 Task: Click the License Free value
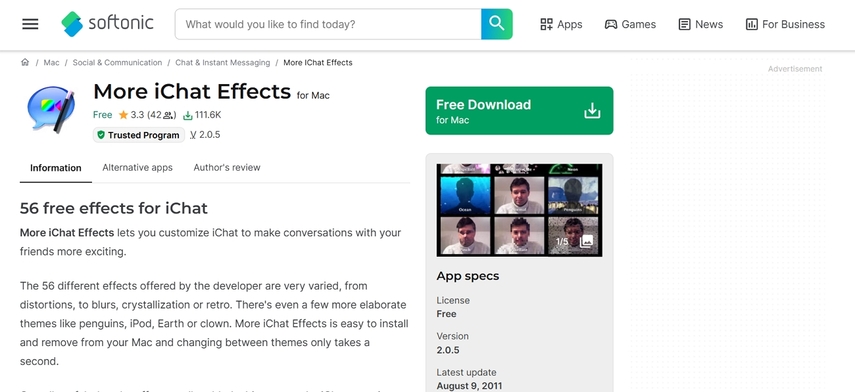coord(447,314)
